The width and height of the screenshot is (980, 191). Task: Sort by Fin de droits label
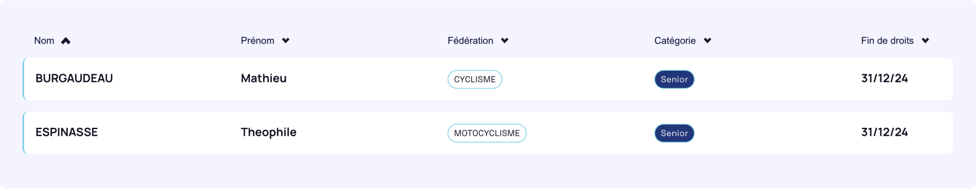coord(887,41)
